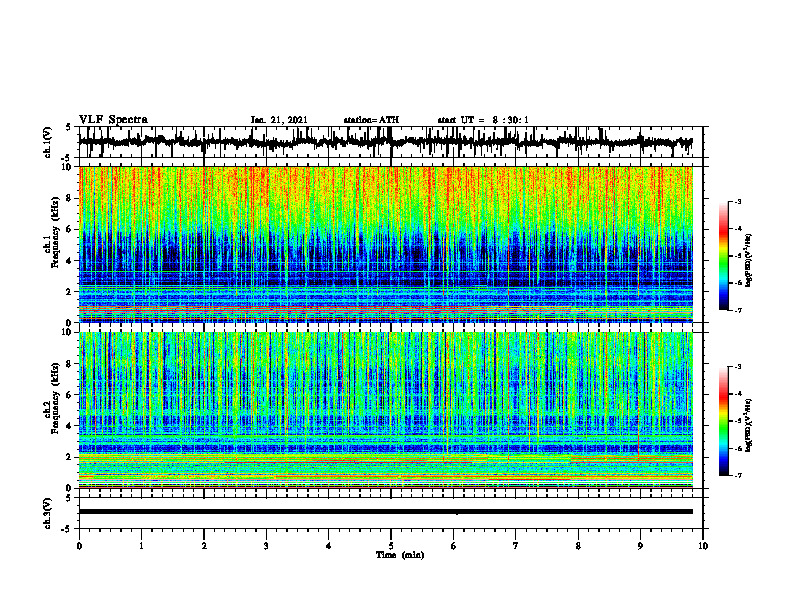Image resolution: width=792 pixels, height=612 pixels.
Task: Click the "10" kHz tick of ch.2 spectrogram
Action: (68, 332)
